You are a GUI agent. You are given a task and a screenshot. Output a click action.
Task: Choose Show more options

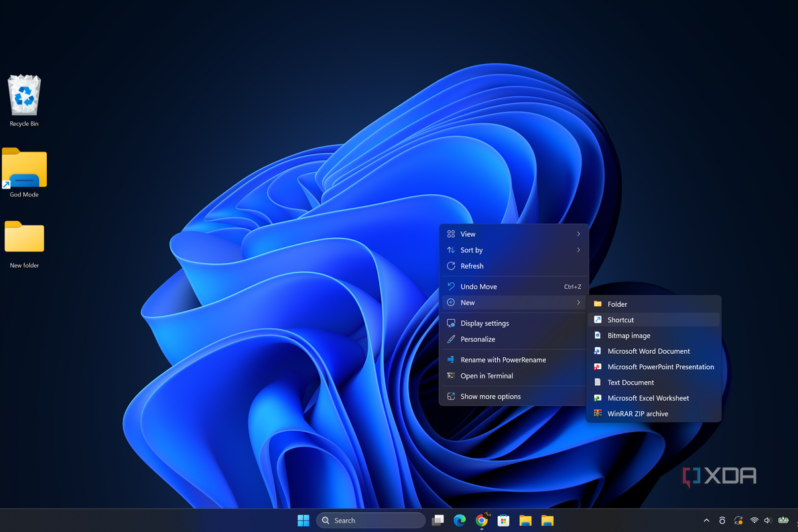coord(514,397)
